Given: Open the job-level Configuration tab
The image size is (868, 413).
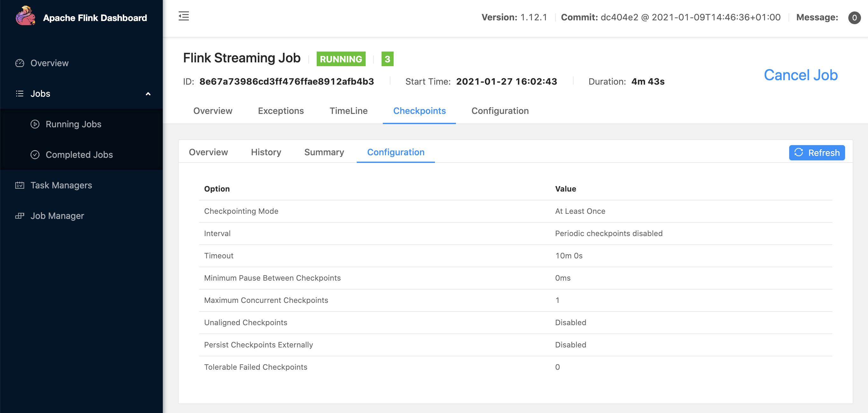Looking at the screenshot, I should point(500,111).
